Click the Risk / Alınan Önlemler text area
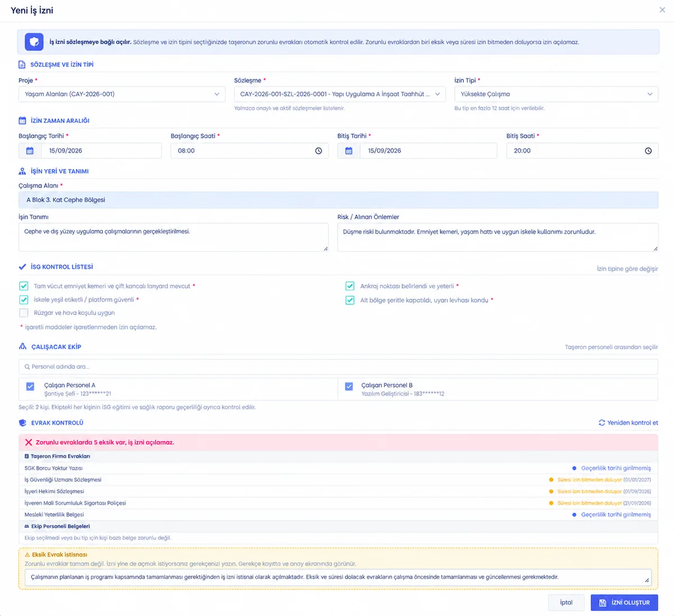Screen dimensions: 674x616 coord(498,237)
